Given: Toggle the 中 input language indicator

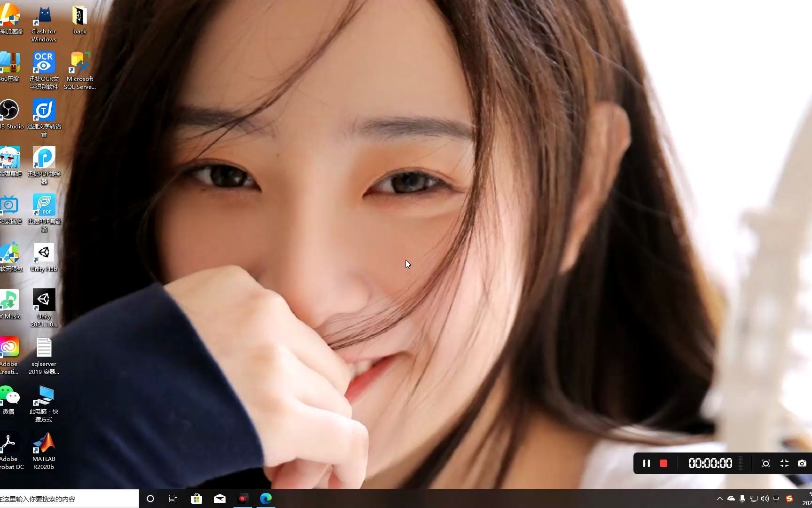Looking at the screenshot, I should (x=776, y=499).
